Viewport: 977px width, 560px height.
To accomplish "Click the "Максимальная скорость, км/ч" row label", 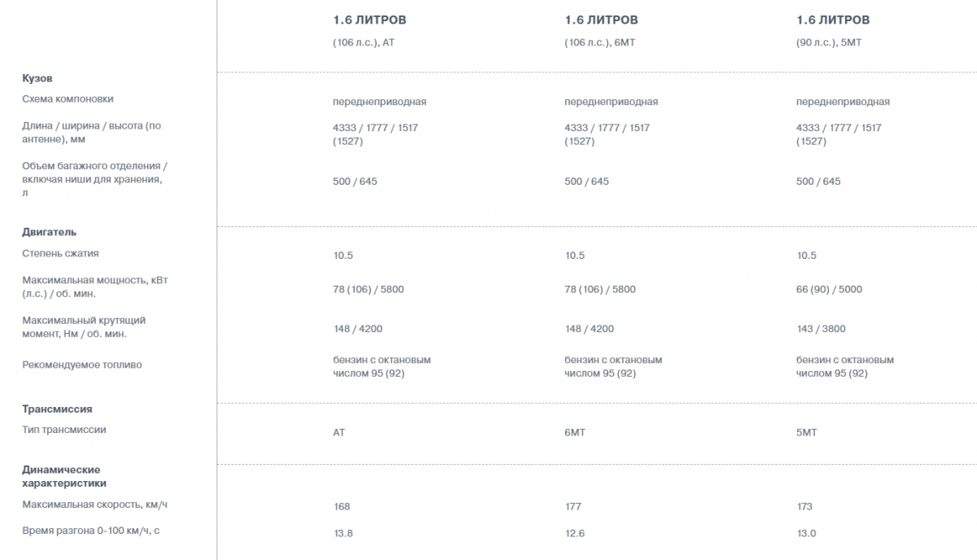I will [95, 505].
